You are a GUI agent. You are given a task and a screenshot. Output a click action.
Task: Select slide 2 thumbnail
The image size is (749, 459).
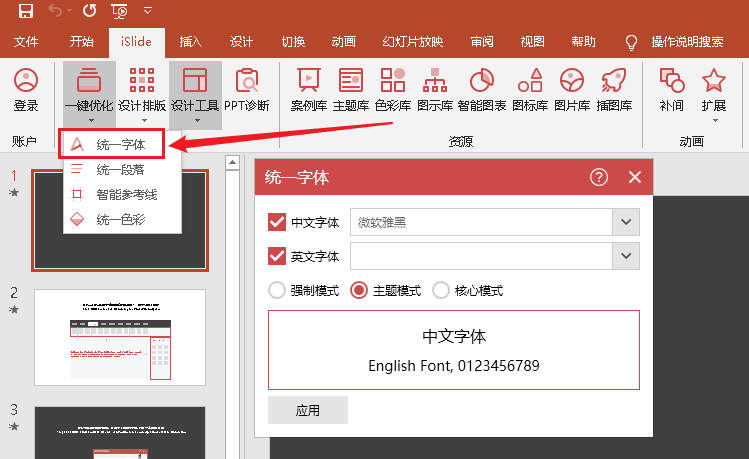coord(120,337)
